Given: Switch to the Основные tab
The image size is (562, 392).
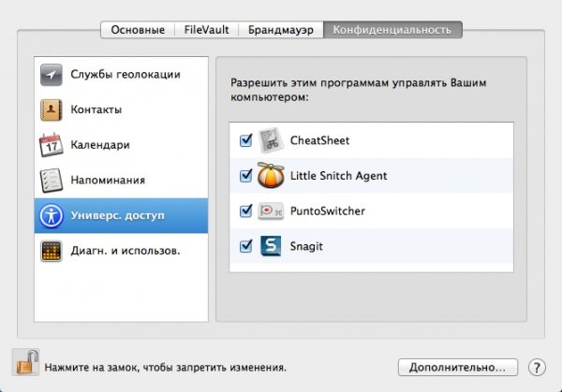Looking at the screenshot, I should (x=138, y=30).
